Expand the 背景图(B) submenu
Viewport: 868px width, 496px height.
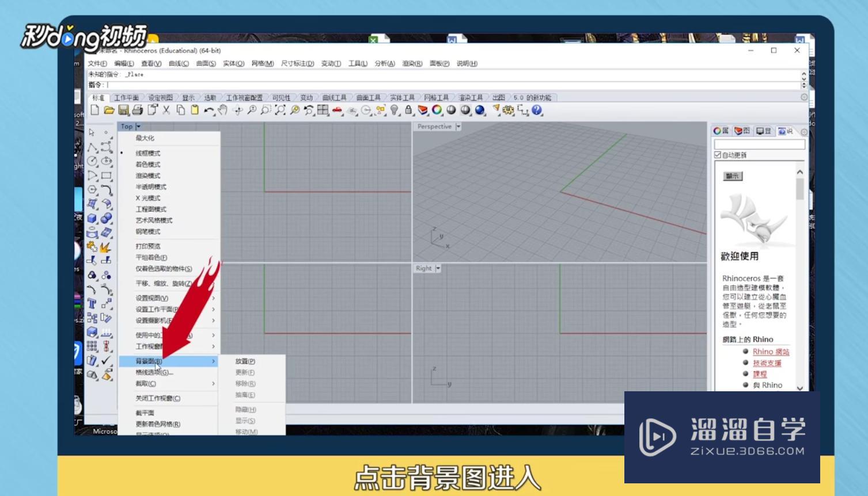[x=169, y=361]
